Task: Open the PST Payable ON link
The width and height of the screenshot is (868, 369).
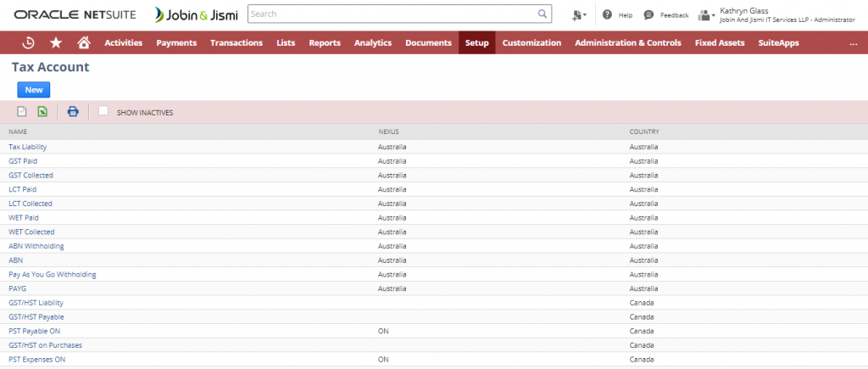Action: coord(34,331)
